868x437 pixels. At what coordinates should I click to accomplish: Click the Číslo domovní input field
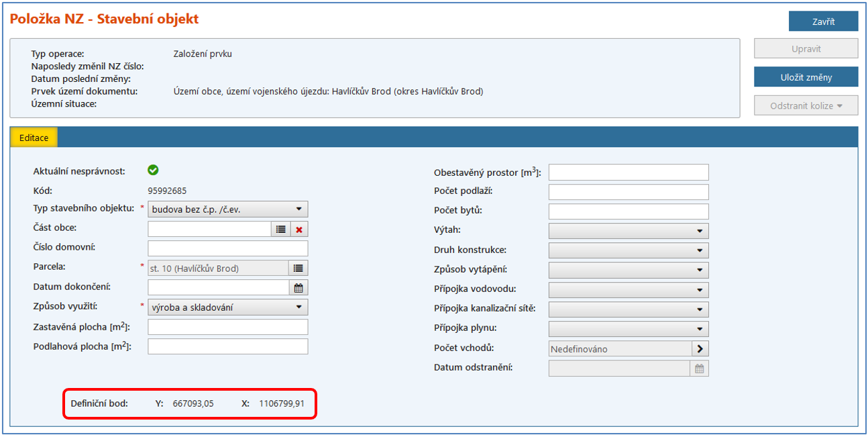click(227, 248)
